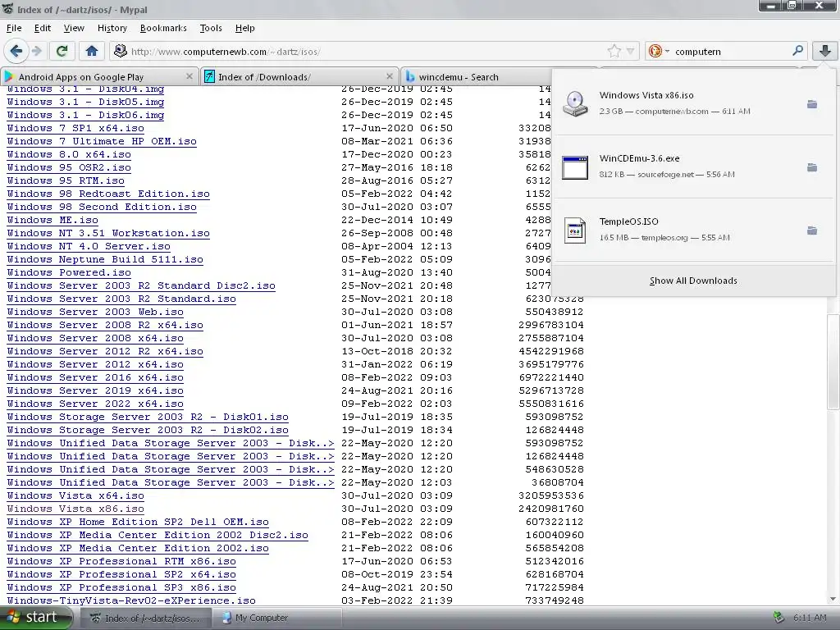Click Windows XP Media Center Edition 2002 Disc2.iso
This screenshot has width=840, height=630.
coord(157,535)
